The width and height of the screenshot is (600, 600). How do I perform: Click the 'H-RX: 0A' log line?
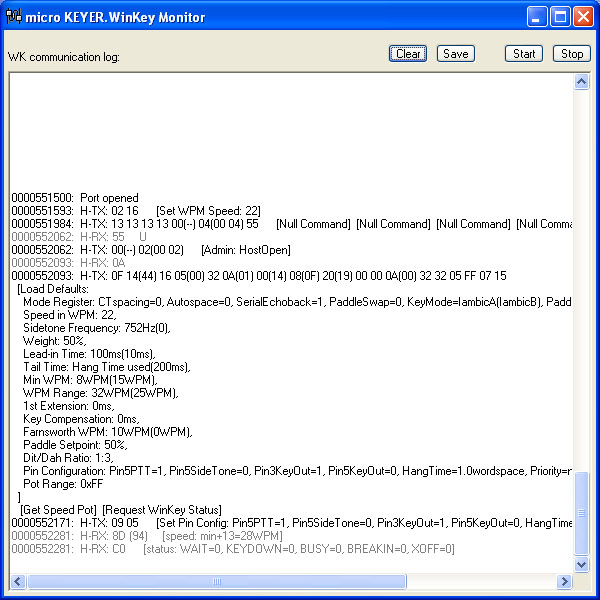point(68,263)
